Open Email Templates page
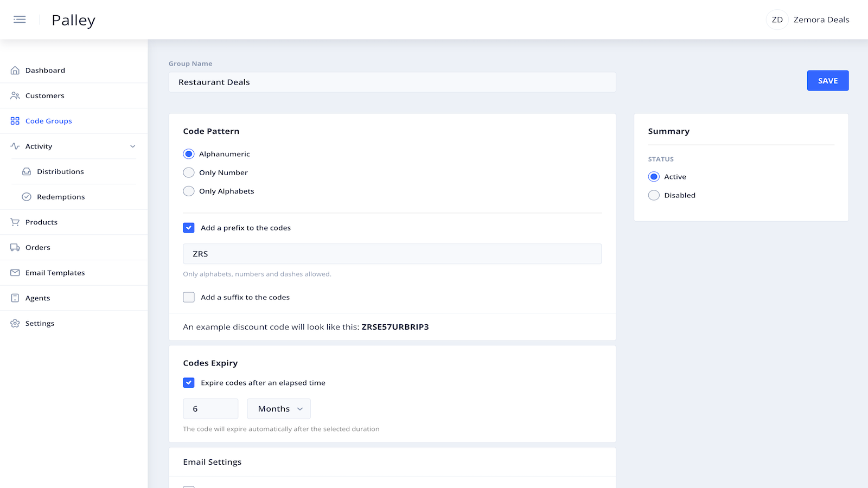Viewport: 868px width, 488px height. tap(55, 273)
